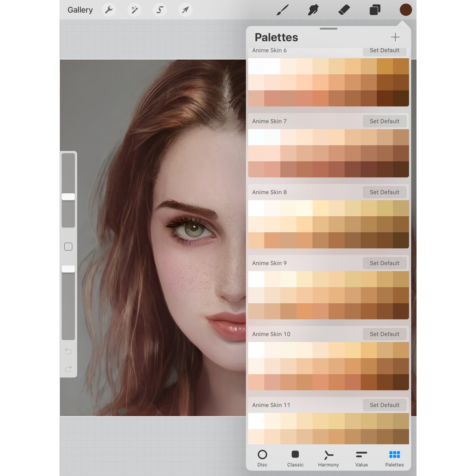Return to the Gallery
Viewport: 476px width, 476px height.
(80, 10)
